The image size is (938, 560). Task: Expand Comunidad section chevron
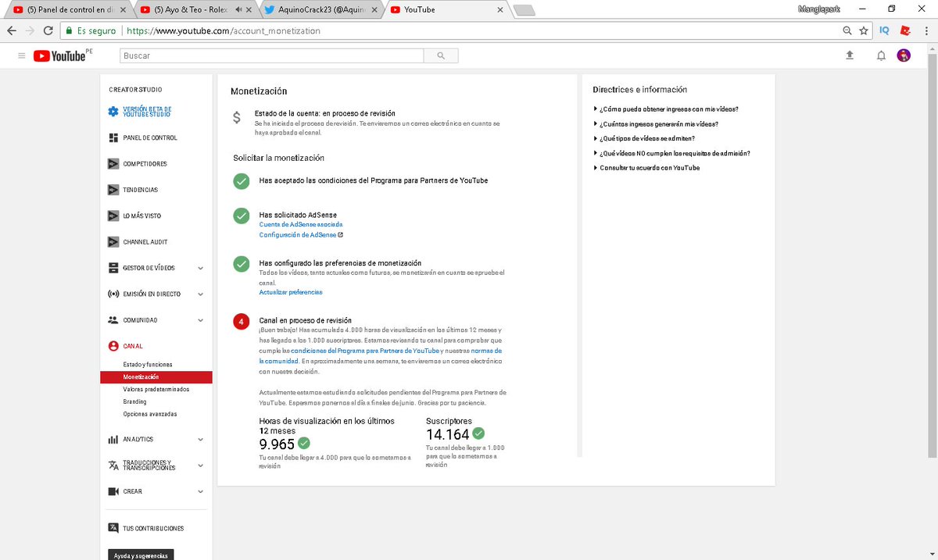(200, 320)
